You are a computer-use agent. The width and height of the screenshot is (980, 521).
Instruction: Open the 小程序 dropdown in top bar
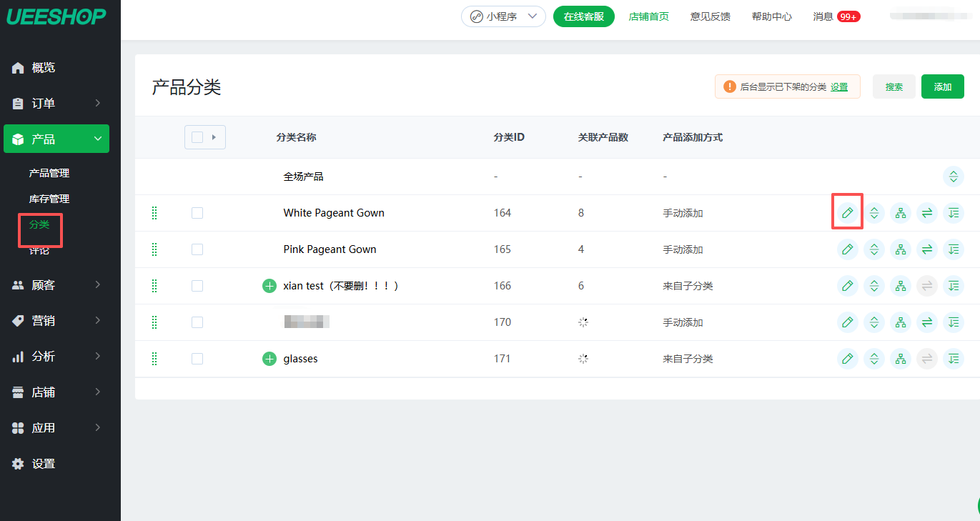point(503,16)
